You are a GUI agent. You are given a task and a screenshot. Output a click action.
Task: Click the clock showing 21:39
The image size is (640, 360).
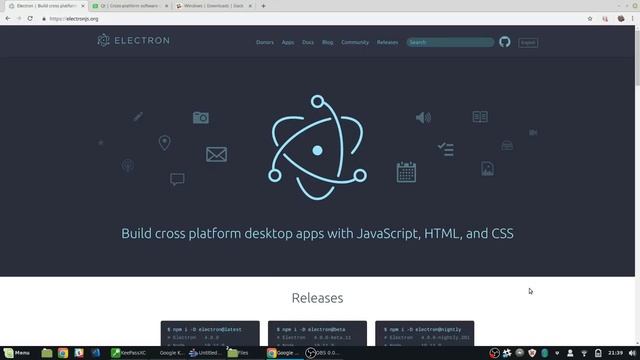coord(615,353)
